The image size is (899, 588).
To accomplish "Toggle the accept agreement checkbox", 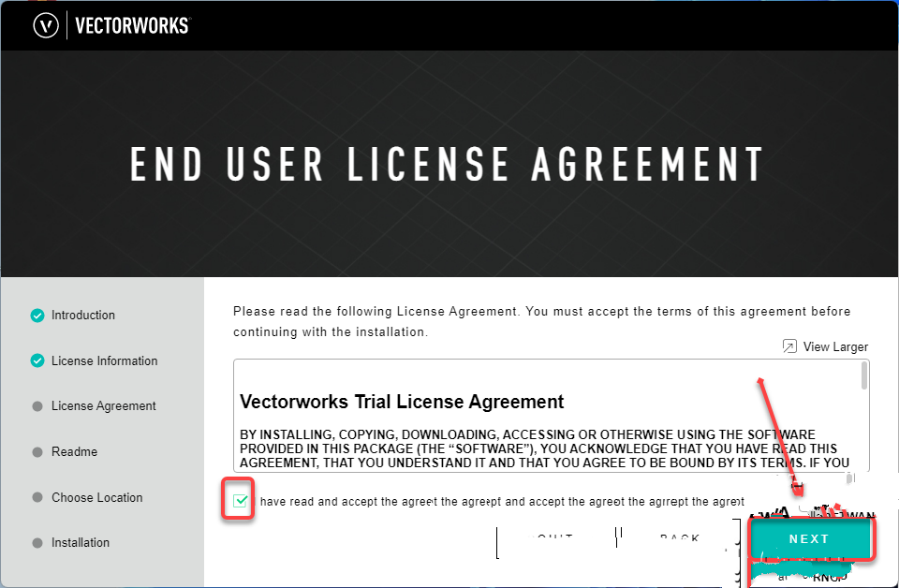I will click(241, 501).
